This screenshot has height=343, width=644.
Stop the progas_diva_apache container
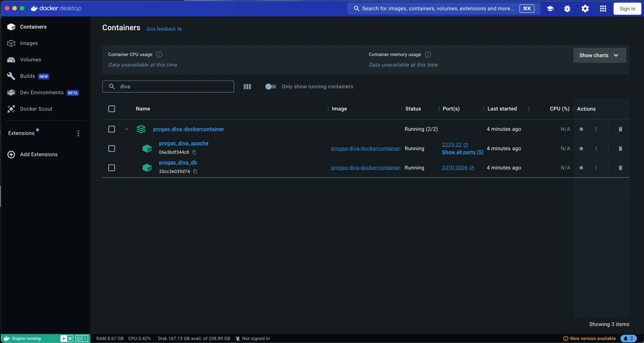click(x=581, y=149)
